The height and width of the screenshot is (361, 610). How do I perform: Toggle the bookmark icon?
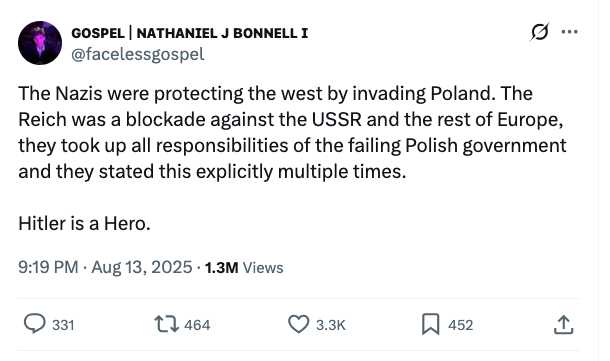coord(431,324)
